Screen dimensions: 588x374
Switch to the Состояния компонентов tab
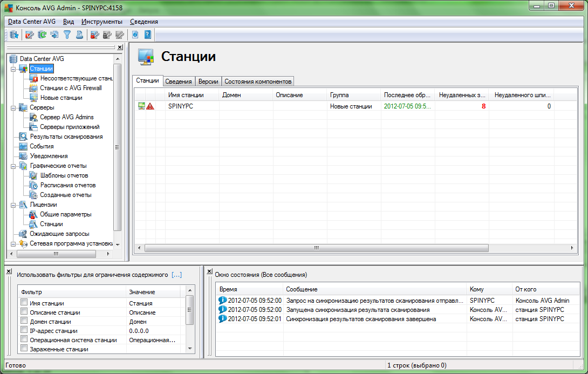(x=258, y=81)
